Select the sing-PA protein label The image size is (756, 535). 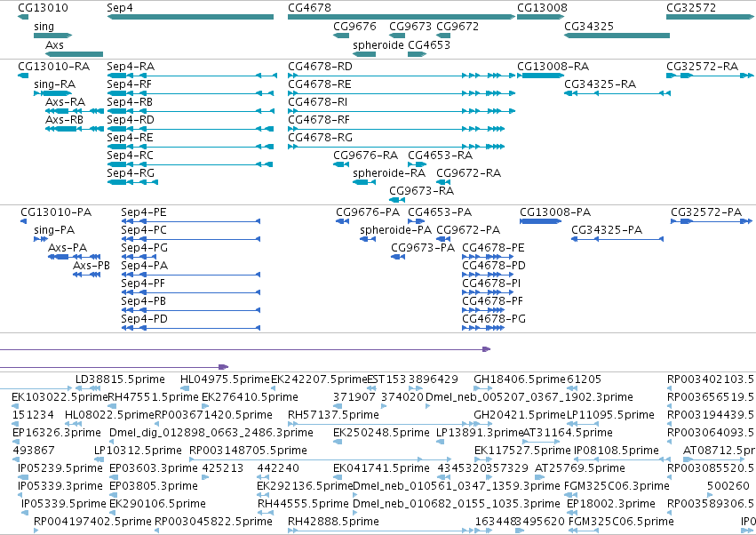[54, 230]
